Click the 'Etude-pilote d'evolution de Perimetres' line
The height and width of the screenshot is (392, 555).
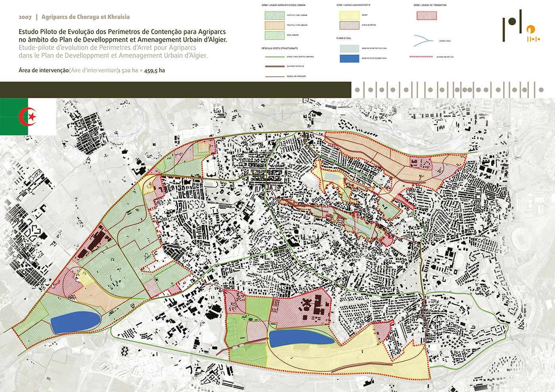pyautogui.click(x=107, y=48)
